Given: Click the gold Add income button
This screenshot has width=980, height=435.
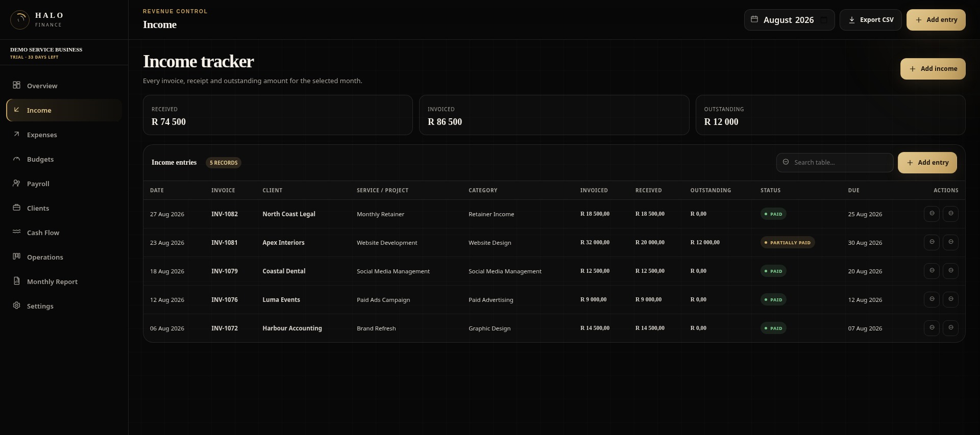Looking at the screenshot, I should [x=933, y=69].
